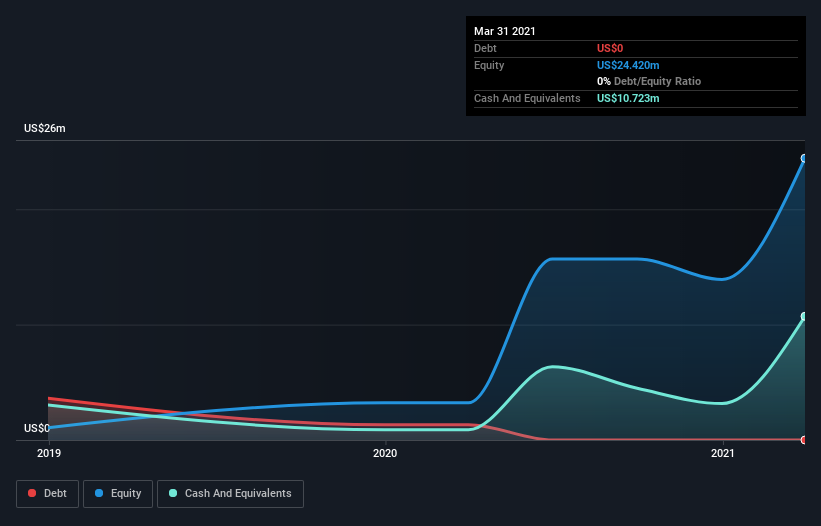Click the Debt row label in tooltip
This screenshot has height=526, width=821.
(485, 48)
